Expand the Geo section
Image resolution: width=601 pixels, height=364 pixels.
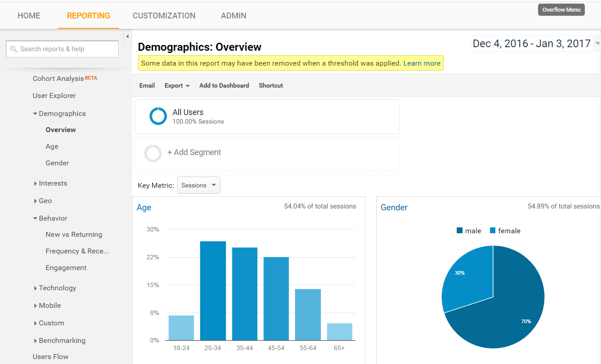click(43, 201)
